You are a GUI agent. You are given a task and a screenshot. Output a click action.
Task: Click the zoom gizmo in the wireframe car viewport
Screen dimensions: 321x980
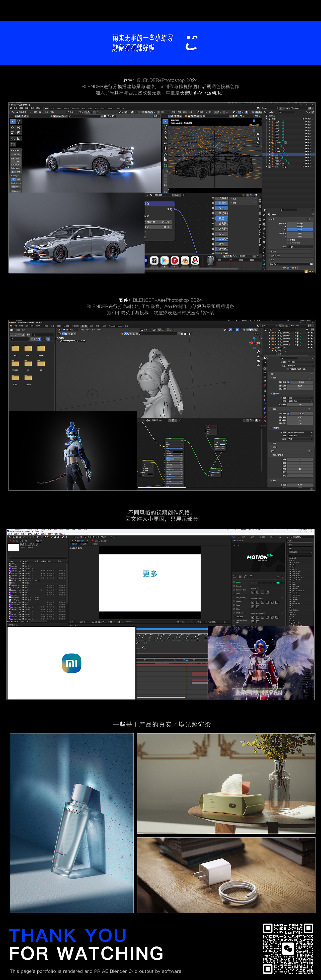[x=258, y=134]
